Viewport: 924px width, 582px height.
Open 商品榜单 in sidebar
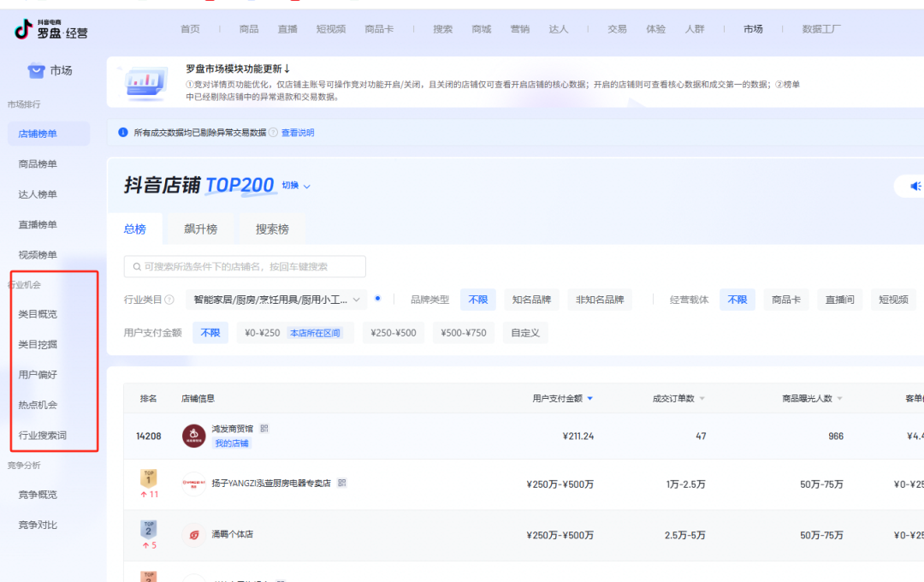click(38, 164)
